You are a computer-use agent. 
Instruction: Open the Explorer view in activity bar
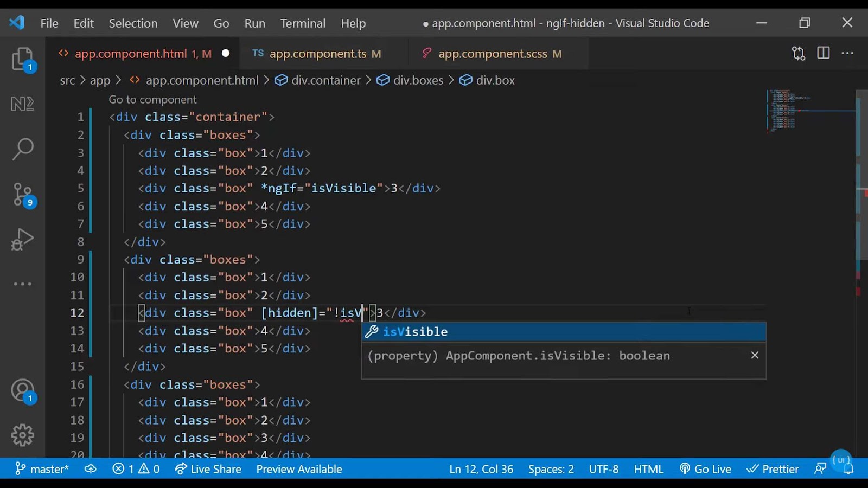tap(23, 60)
